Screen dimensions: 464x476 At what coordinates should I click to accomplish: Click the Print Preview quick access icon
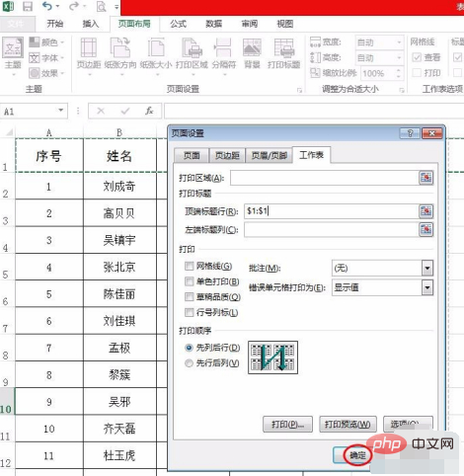(x=101, y=6)
